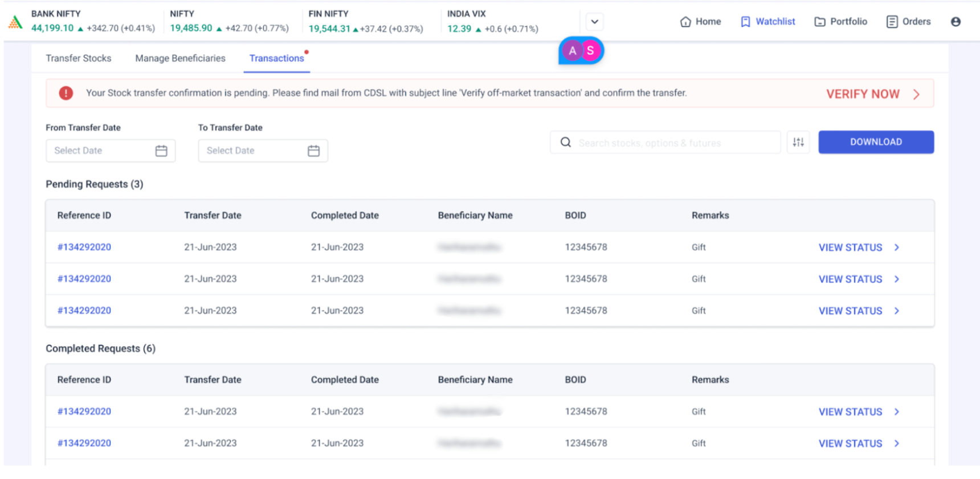Open the Manage Beneficiaries tab
The height and width of the screenshot is (479, 980).
tap(180, 58)
